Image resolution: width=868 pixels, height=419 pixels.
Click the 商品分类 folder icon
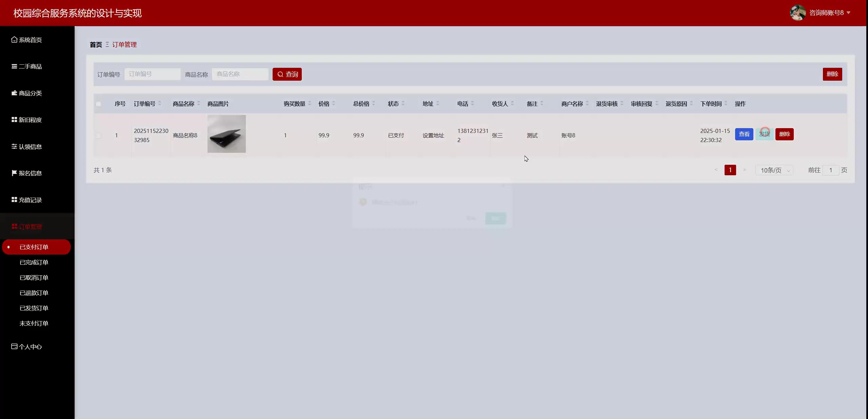click(14, 93)
